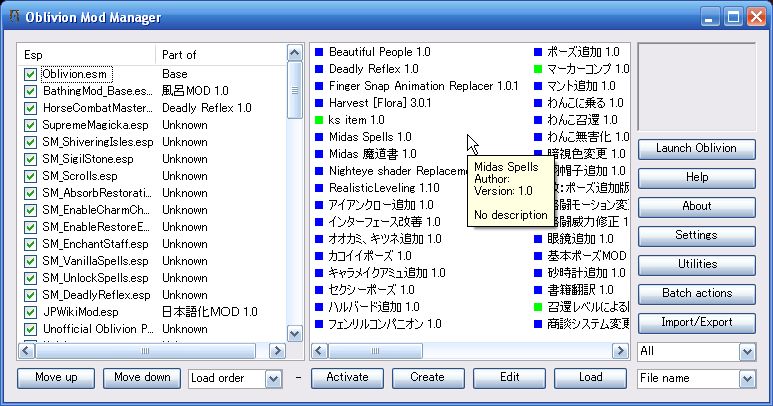
Task: Click Batch actions button
Action: point(696,294)
